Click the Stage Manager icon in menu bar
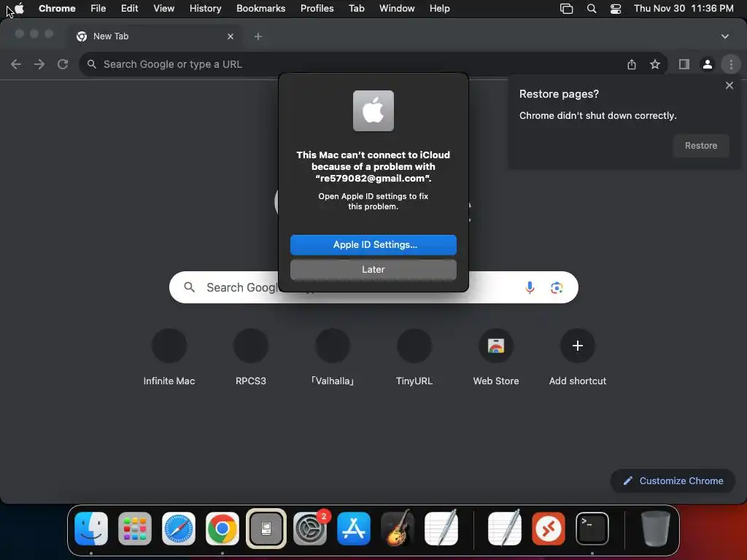The height and width of the screenshot is (560, 747). tap(566, 9)
